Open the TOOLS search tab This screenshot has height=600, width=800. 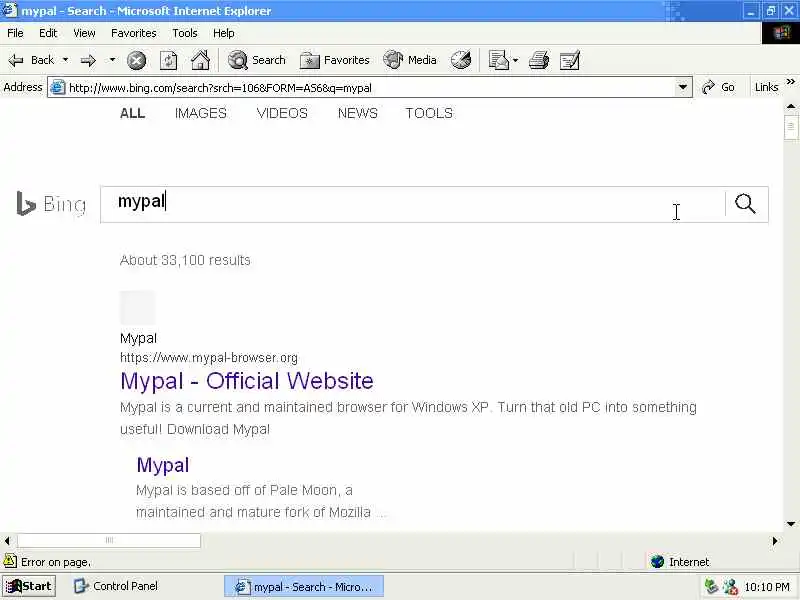point(429,113)
